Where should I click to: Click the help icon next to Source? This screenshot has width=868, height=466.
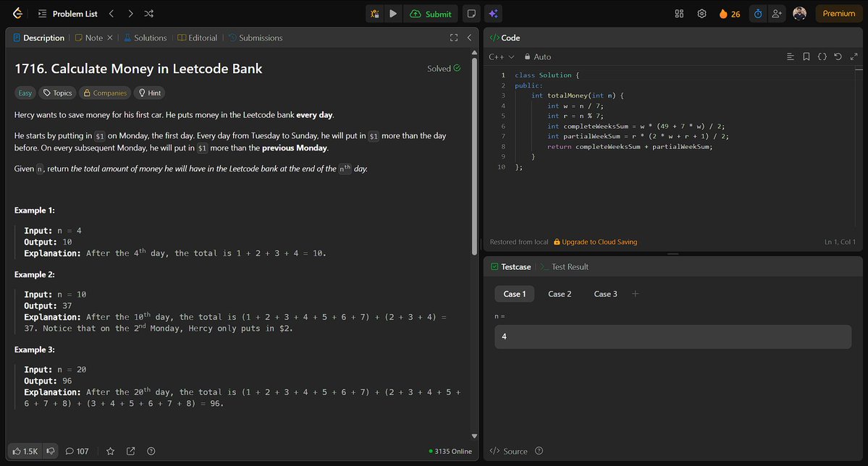click(x=539, y=451)
